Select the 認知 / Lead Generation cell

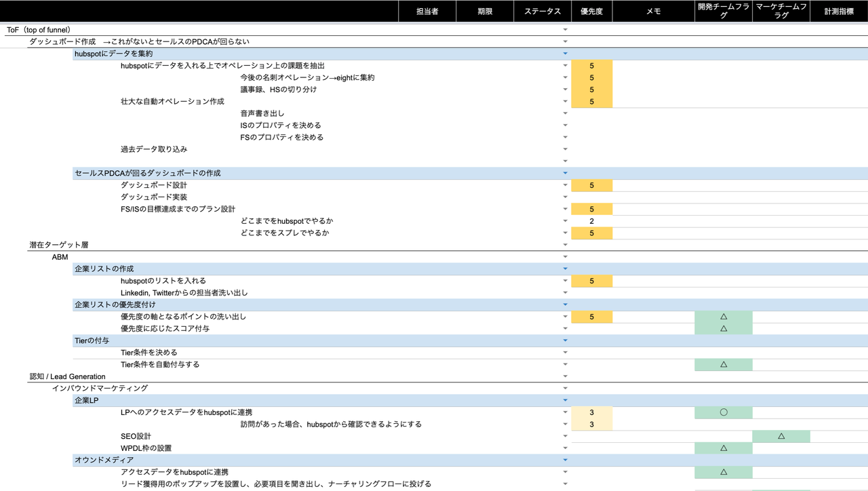click(67, 376)
